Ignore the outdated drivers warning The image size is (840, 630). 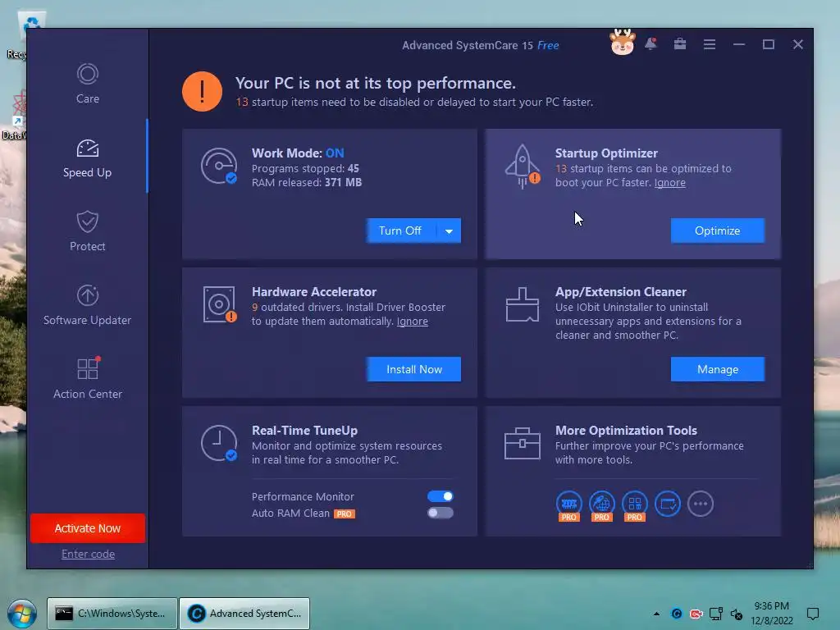[412, 322]
